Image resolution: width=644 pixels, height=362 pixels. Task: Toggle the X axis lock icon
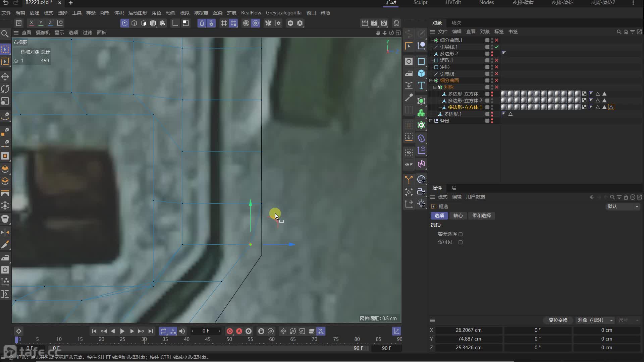(x=31, y=23)
